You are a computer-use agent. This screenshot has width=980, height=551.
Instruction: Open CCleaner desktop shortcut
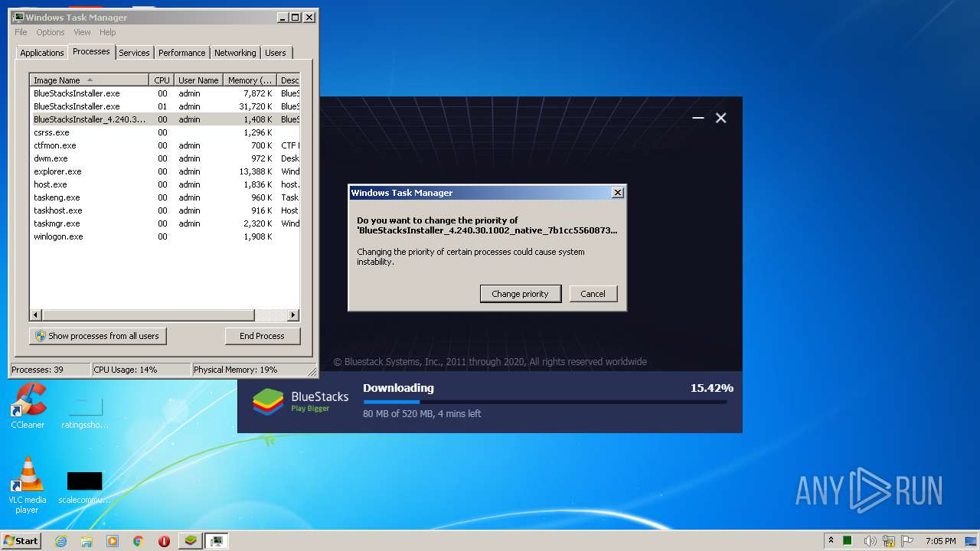28,406
